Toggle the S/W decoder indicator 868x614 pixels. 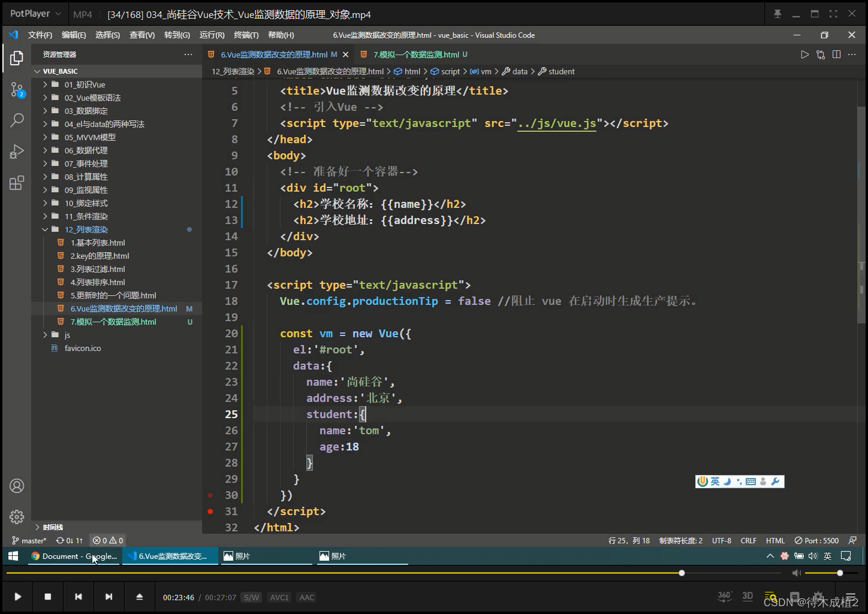(251, 597)
